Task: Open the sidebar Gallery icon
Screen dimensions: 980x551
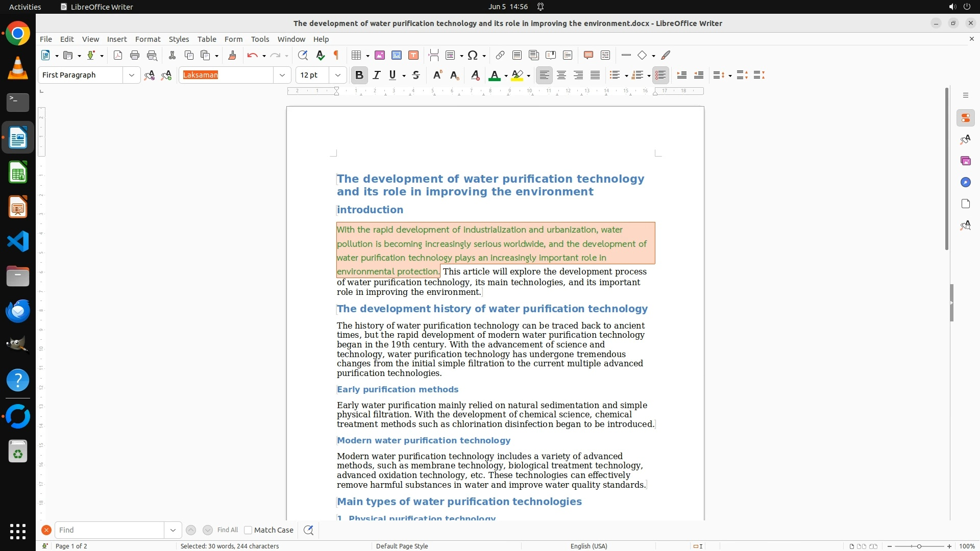Action: pos(965,161)
